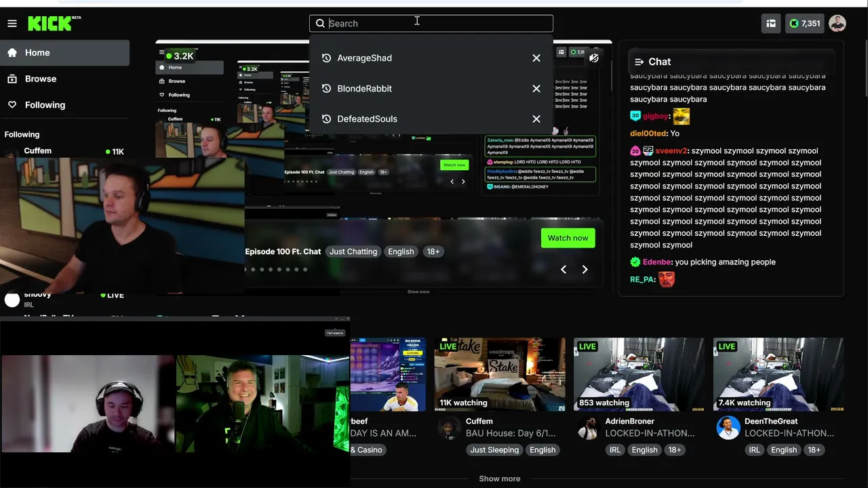
Task: Click the LIVE badge on the AdrienBroner thumbnail
Action: [587, 346]
